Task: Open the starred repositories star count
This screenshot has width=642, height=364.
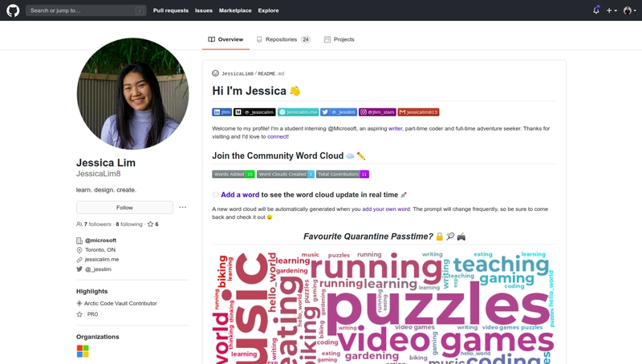Action: 152,224
